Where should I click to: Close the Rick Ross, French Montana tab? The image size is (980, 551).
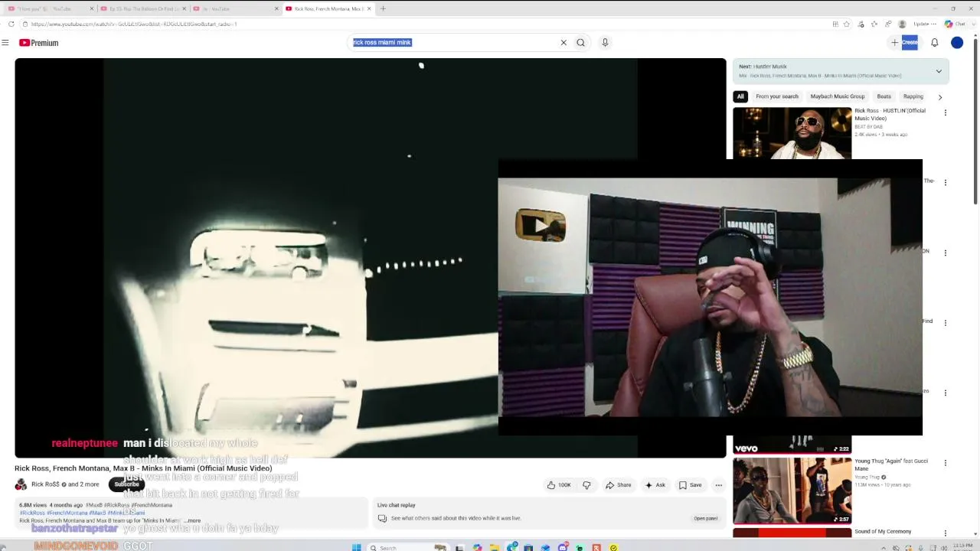coord(369,8)
